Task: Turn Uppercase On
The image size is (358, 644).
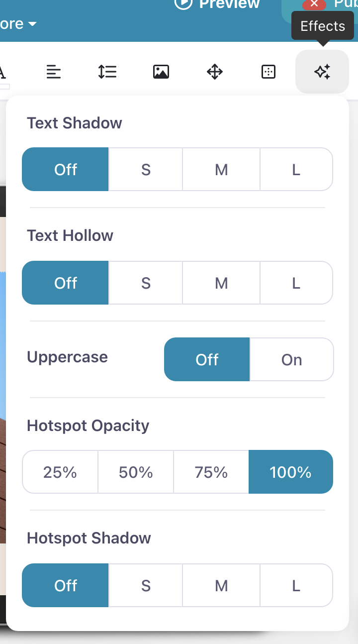Action: click(291, 359)
